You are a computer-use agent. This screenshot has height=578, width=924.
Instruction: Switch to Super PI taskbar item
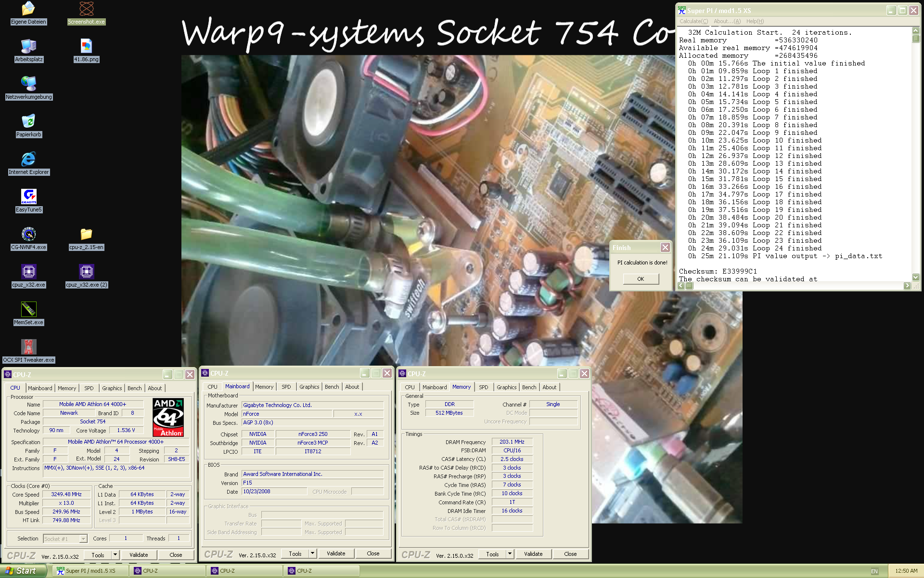90,571
